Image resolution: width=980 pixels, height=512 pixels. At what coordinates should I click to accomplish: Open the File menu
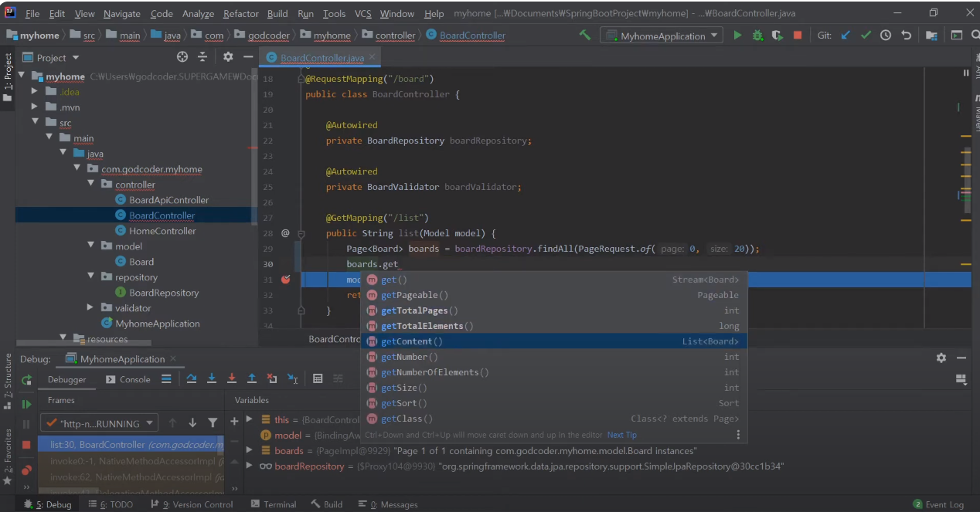(32, 14)
